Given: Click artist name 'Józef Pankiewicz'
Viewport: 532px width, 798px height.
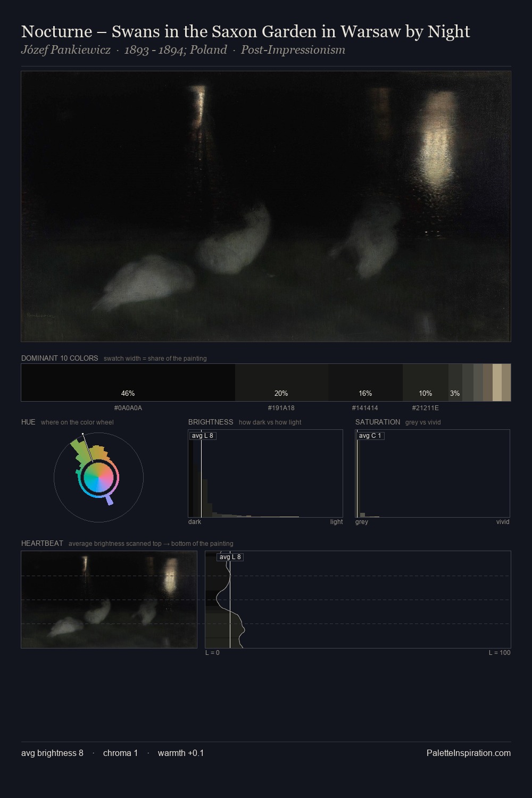Looking at the screenshot, I should 66,50.
